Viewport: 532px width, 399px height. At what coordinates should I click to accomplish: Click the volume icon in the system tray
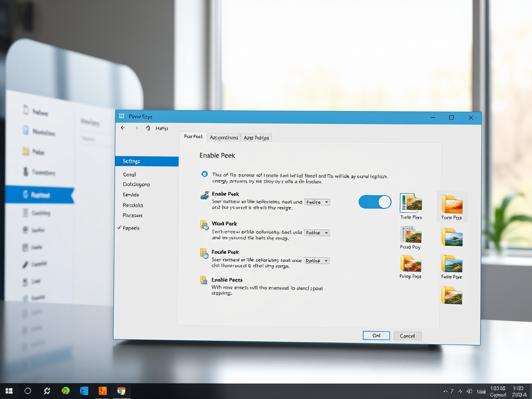(x=470, y=391)
